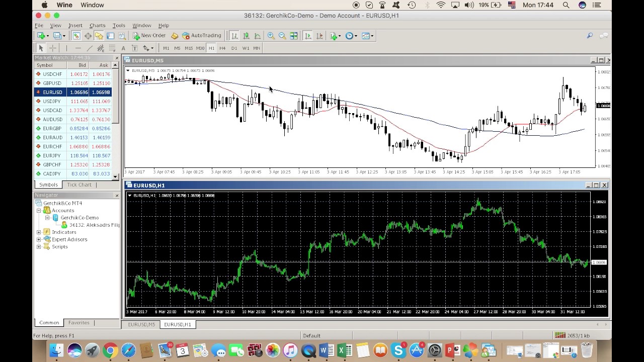The image size is (644, 362).
Task: Open the Periods clock dropdown
Action: [351, 36]
